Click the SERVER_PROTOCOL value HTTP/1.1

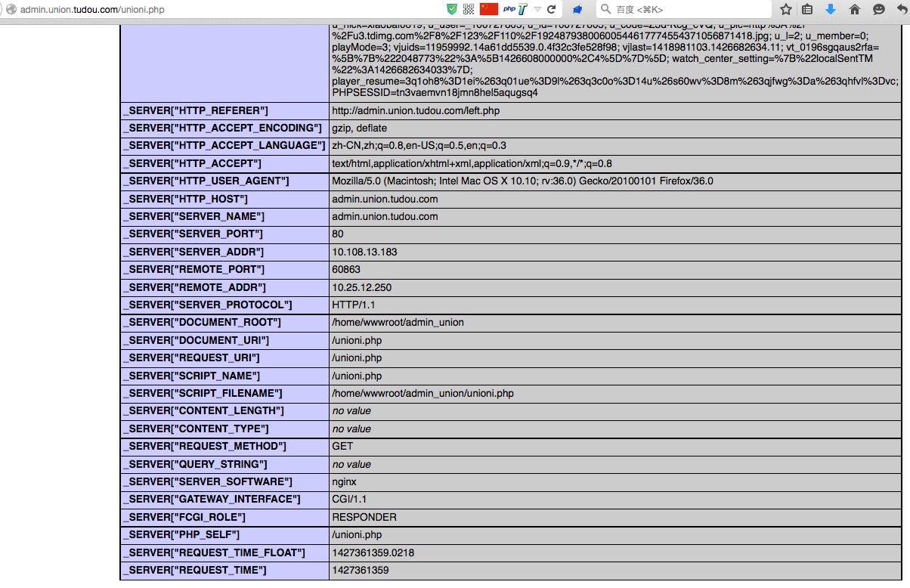pos(354,305)
